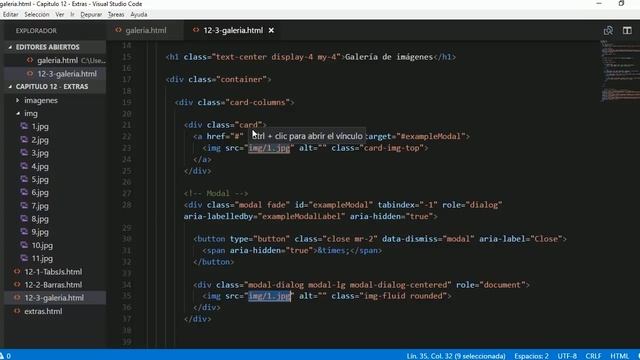This screenshot has height=360, width=640.
Task: Open Editar menu
Action: 10,14
